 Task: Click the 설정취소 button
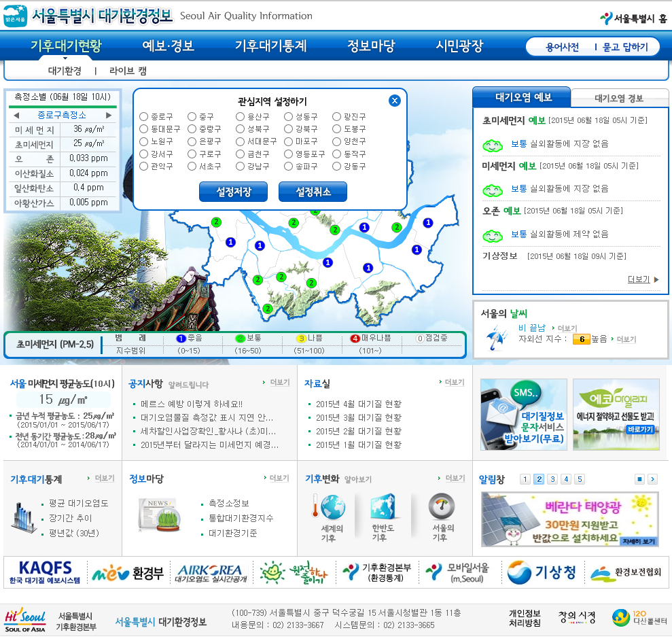(313, 192)
